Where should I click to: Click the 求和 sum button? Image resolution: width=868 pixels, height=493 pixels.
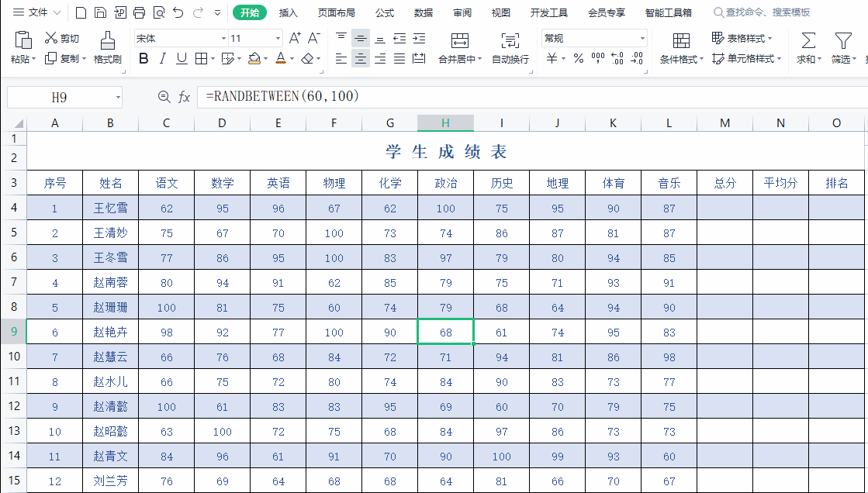pyautogui.click(x=809, y=47)
